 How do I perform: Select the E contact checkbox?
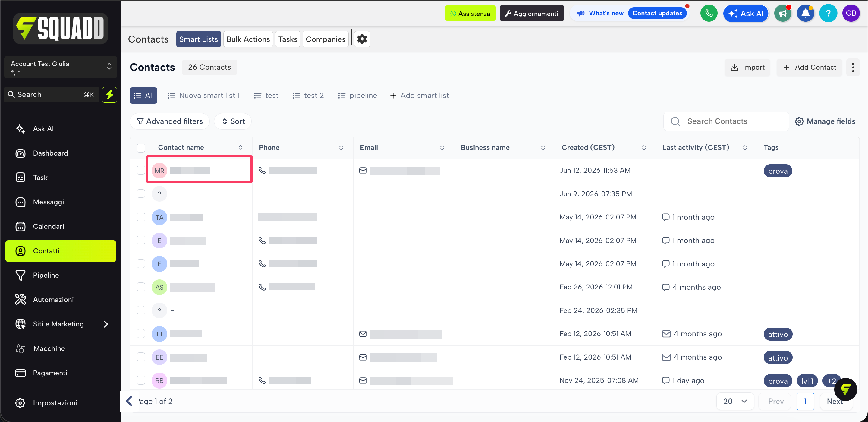(x=141, y=240)
